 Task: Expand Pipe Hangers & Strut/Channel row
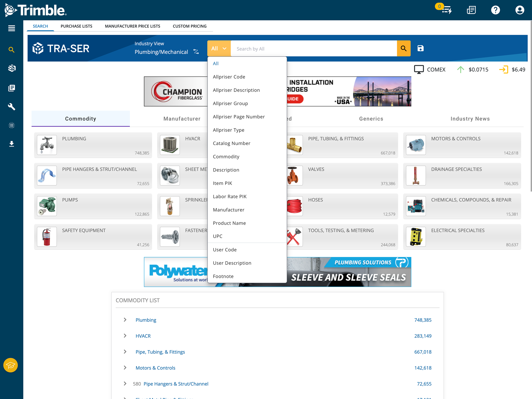125,384
